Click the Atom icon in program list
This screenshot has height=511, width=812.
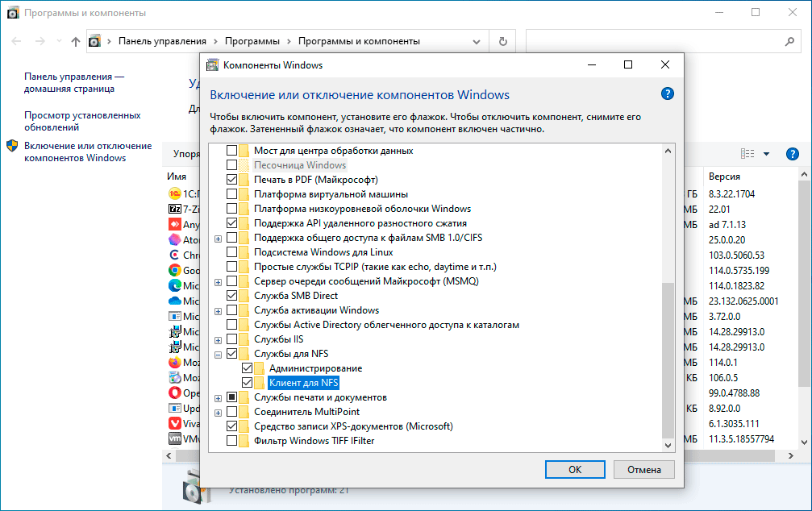pos(174,239)
